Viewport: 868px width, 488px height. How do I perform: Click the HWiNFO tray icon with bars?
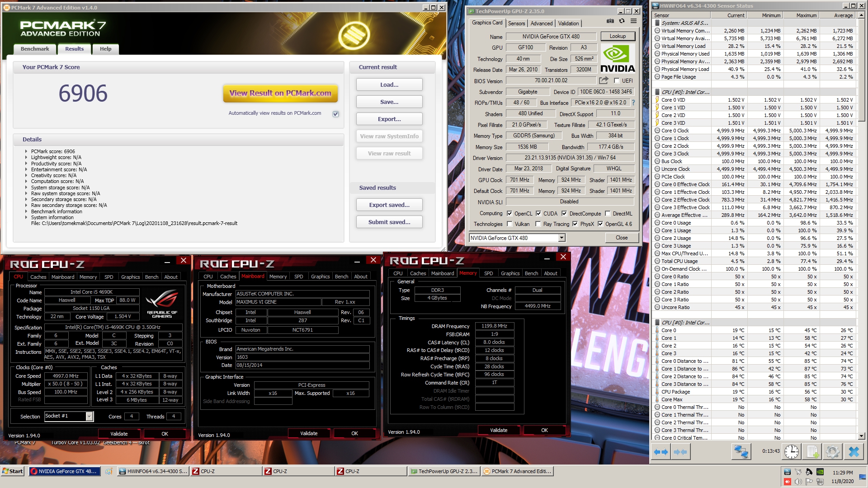pyautogui.click(x=788, y=472)
